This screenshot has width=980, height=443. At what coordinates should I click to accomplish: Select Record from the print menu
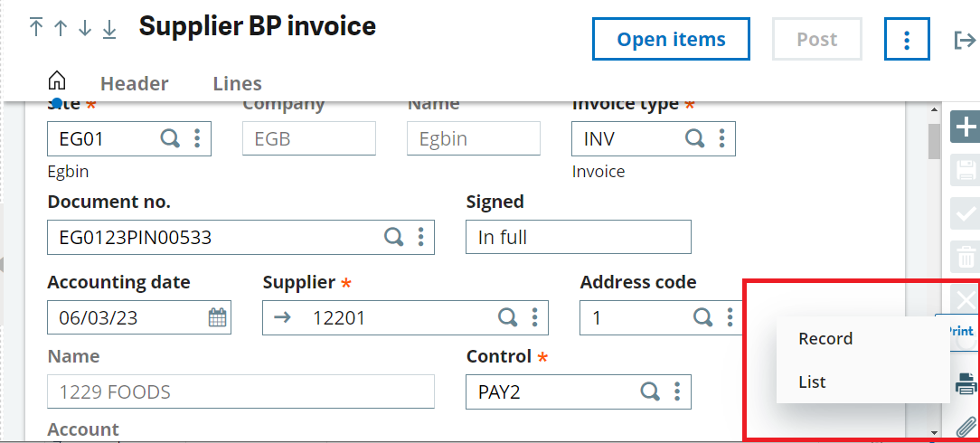(825, 339)
